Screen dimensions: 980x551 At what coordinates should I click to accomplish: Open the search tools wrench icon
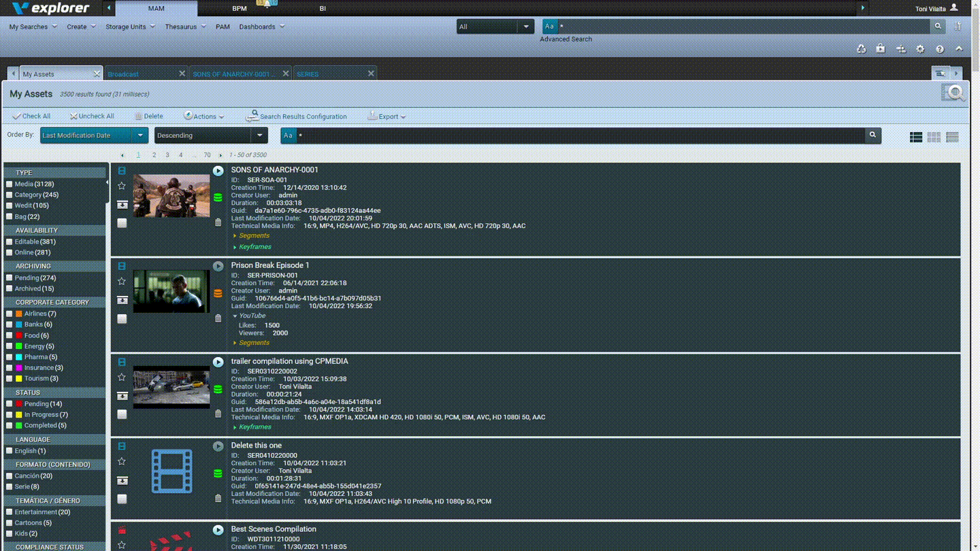(958, 27)
